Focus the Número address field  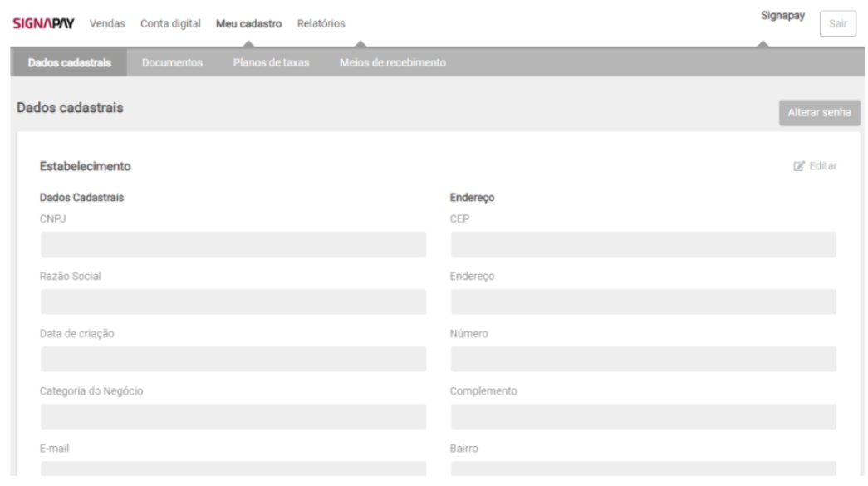point(643,359)
